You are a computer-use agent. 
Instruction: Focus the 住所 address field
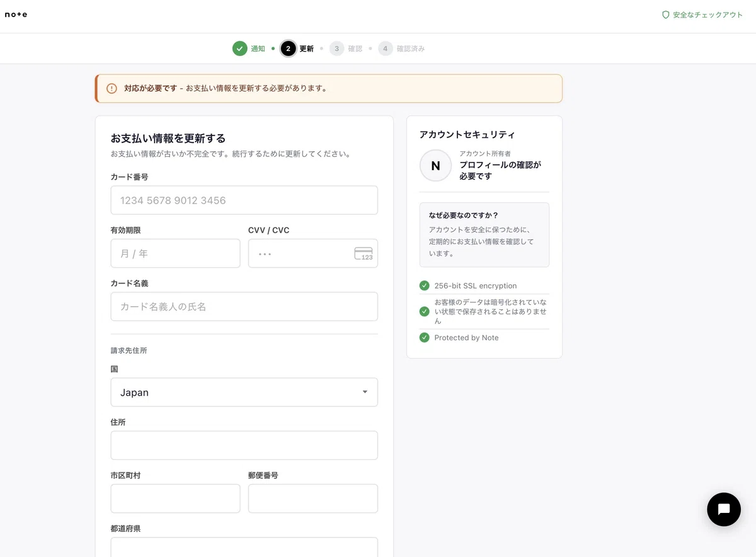[x=244, y=445]
